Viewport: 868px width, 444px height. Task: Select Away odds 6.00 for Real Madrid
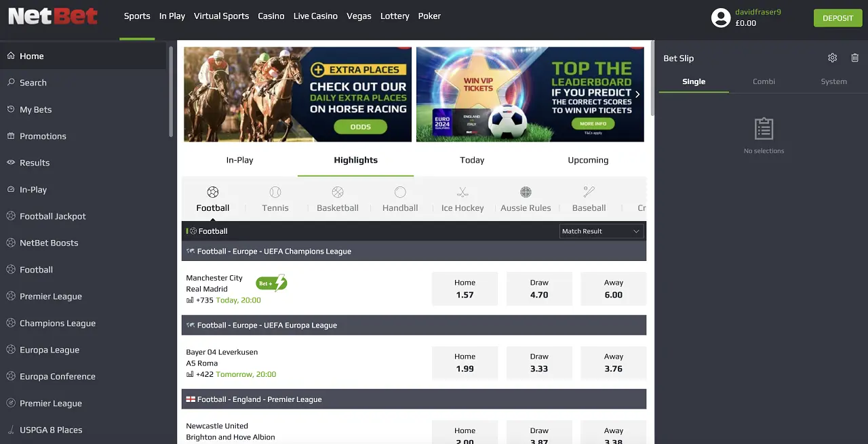coord(614,289)
